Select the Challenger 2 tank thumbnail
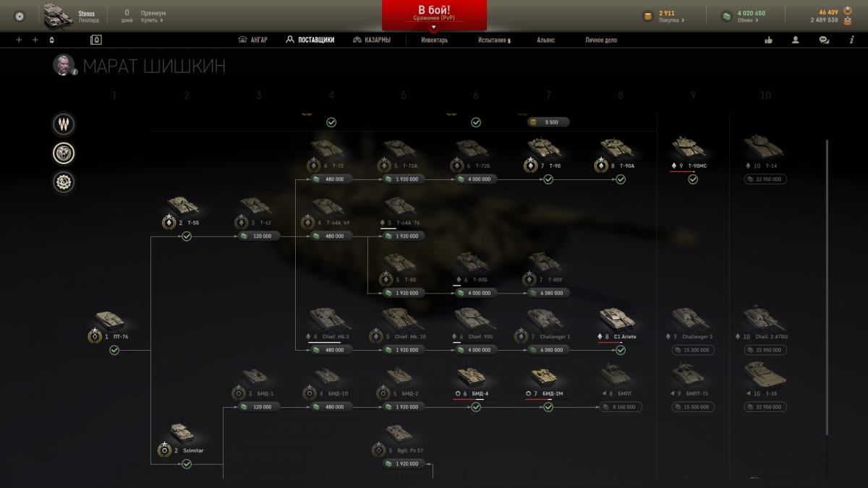 click(691, 318)
